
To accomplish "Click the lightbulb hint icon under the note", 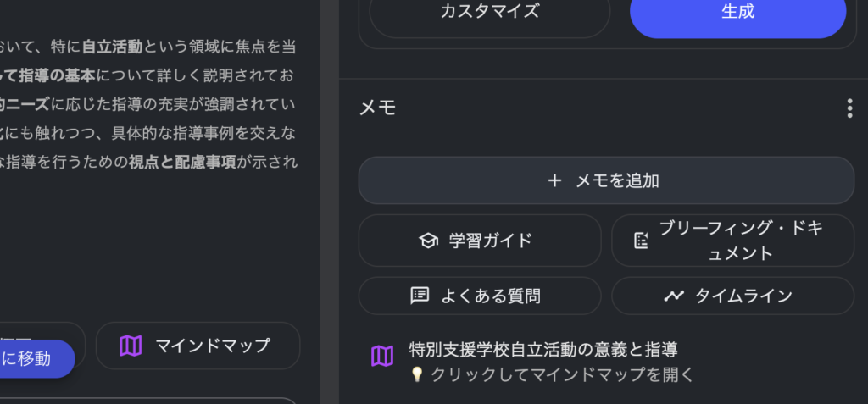I will [x=417, y=374].
